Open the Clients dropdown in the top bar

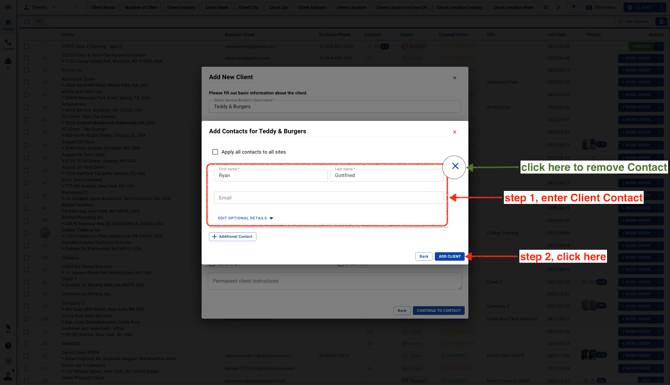pyautogui.click(x=39, y=7)
